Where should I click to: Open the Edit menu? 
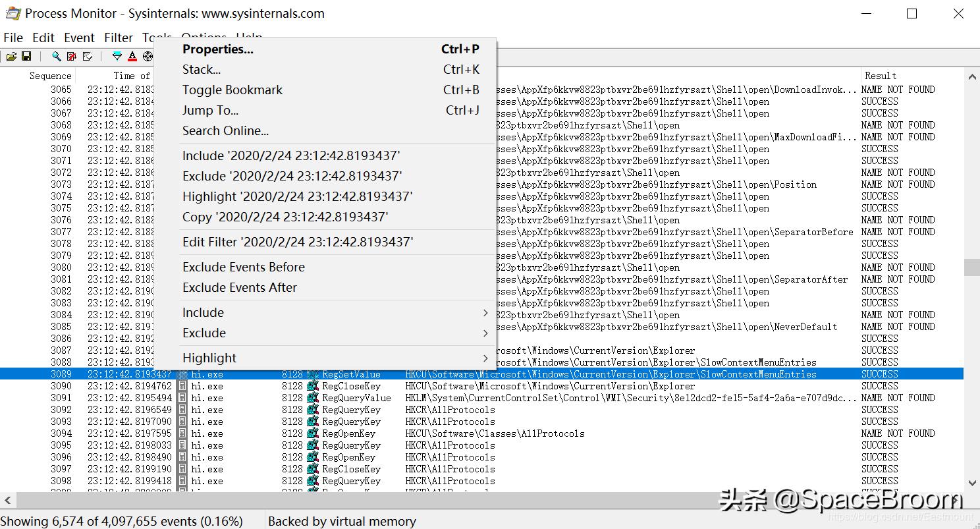(43, 38)
